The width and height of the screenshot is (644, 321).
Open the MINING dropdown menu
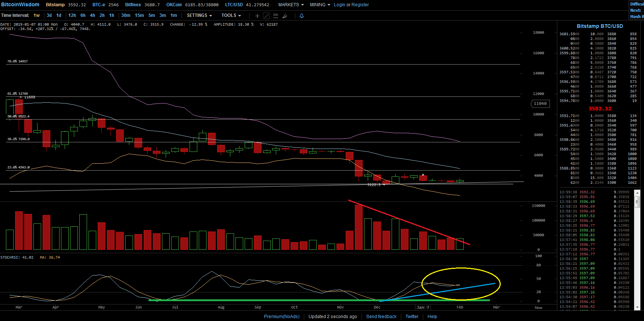pyautogui.click(x=320, y=5)
